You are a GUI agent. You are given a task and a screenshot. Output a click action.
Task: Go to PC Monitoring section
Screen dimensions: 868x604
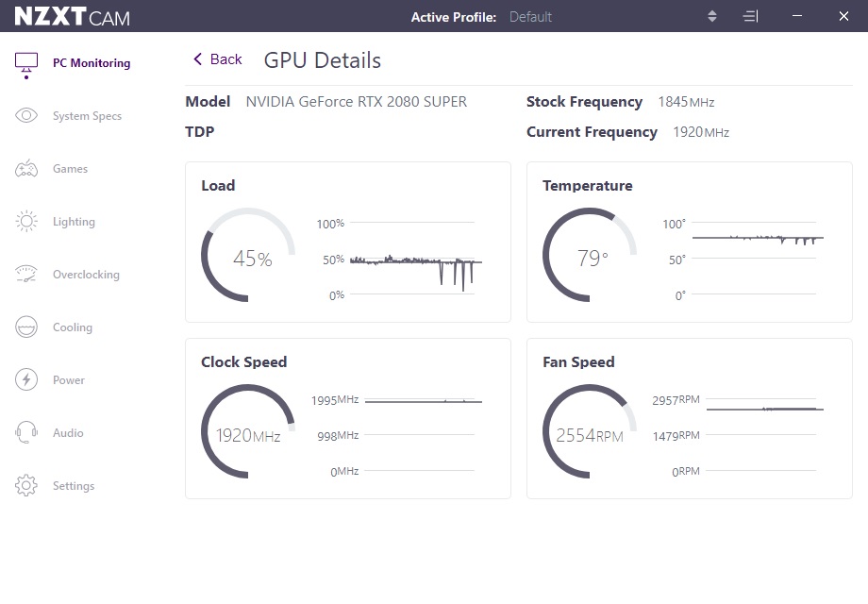[x=92, y=63]
